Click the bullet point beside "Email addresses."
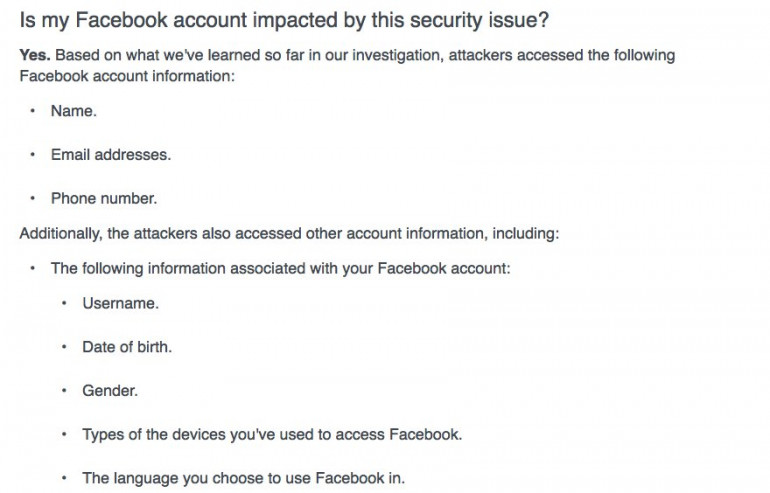Screen dimensions: 770x493 (33, 155)
